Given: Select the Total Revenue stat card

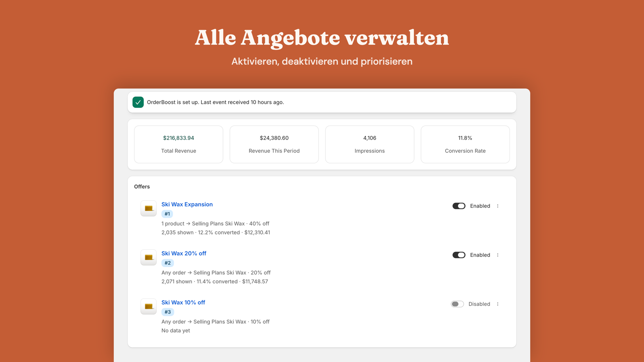Looking at the screenshot, I should (x=179, y=144).
